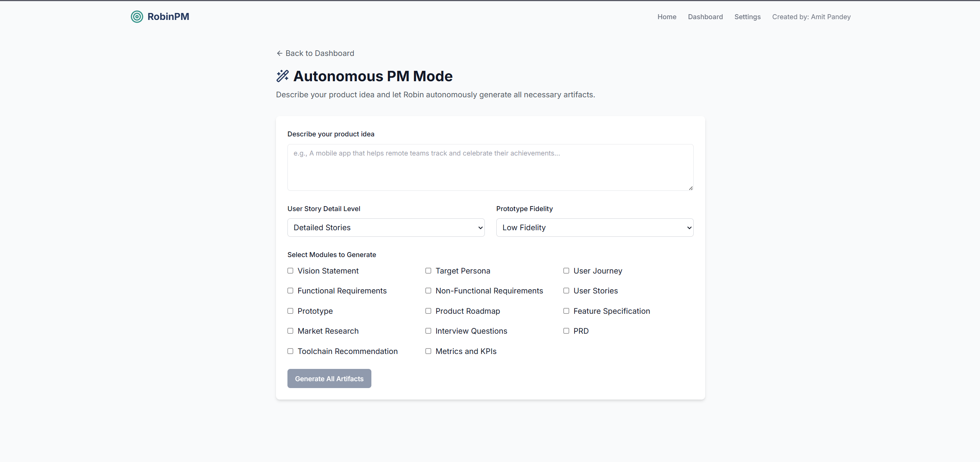Open the Dashboard nav item
Screen dimensions: 980x462
pos(705,17)
